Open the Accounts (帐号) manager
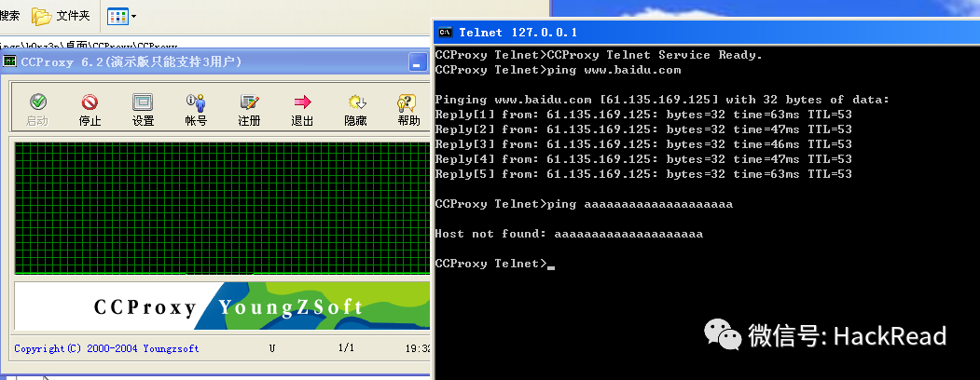The image size is (980, 380). coord(196,111)
